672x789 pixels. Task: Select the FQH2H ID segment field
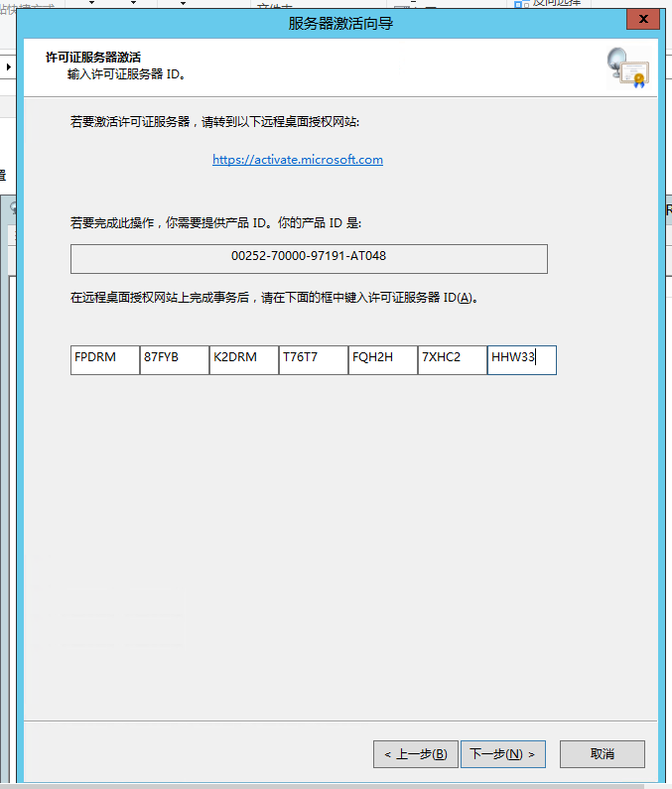(383, 360)
